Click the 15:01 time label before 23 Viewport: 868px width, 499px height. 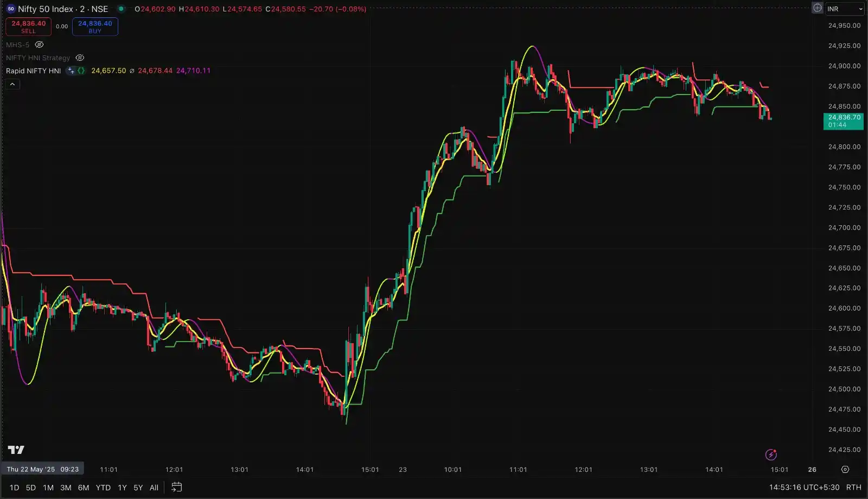pos(370,470)
